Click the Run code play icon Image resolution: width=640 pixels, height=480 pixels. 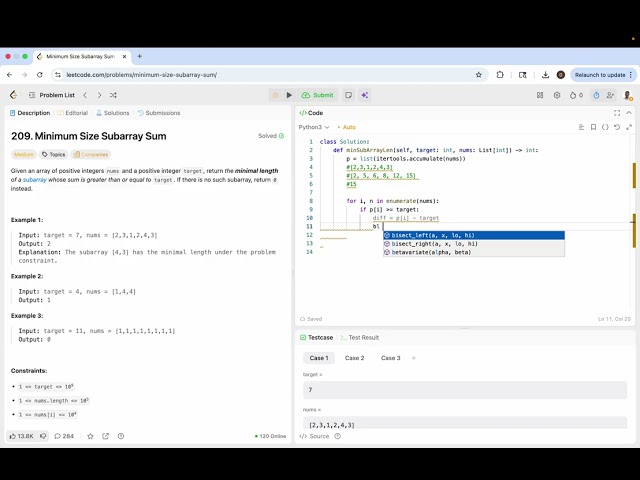coord(289,95)
